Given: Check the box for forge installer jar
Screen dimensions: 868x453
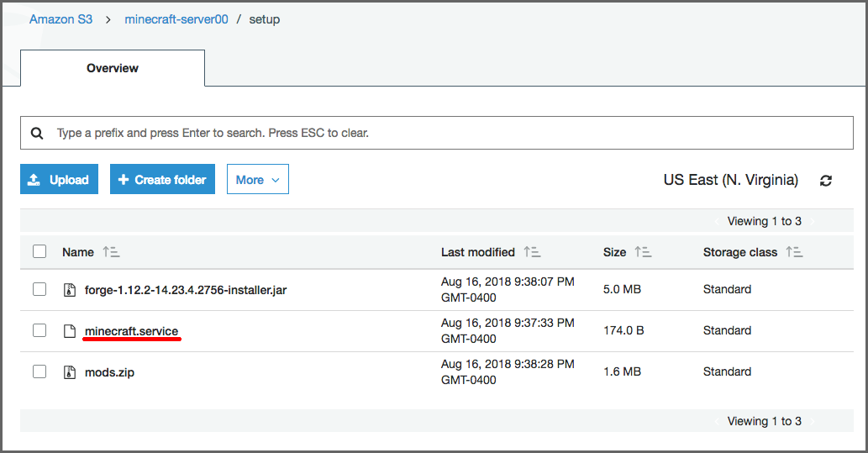Looking at the screenshot, I should point(39,289).
